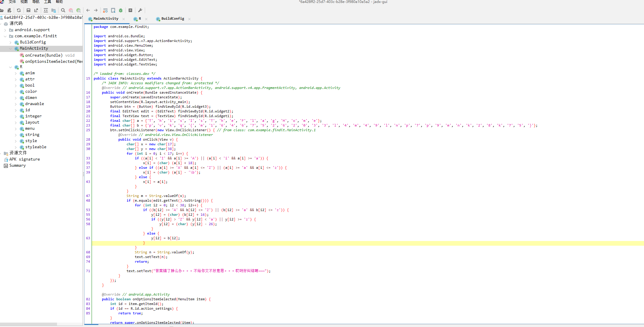Open APK signature in tree
Image resolution: width=644 pixels, height=327 pixels.
click(x=24, y=159)
